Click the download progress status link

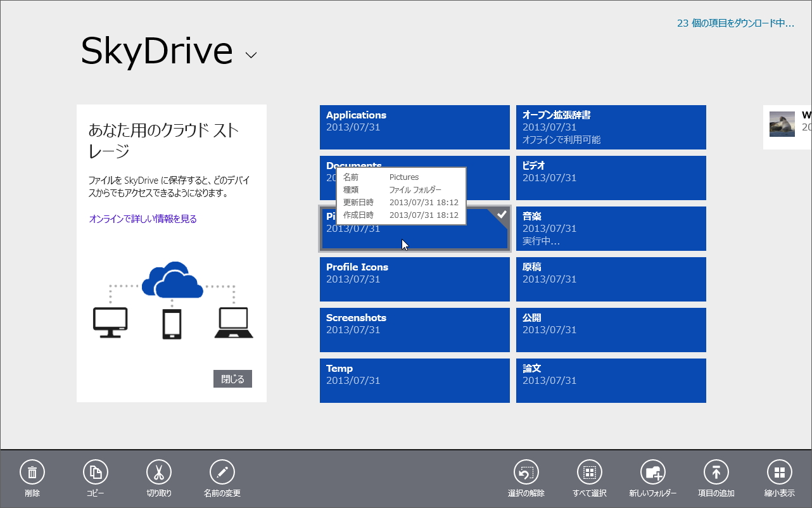tap(735, 23)
